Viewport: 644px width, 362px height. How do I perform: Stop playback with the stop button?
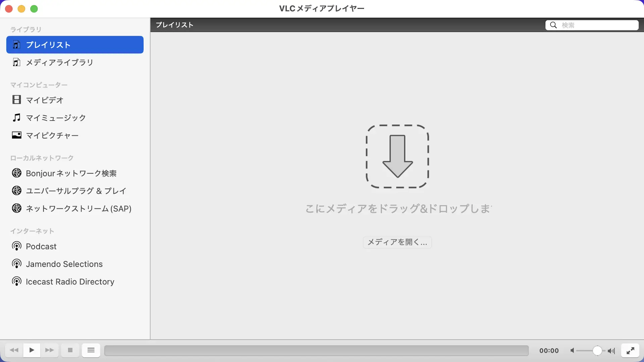(70, 350)
